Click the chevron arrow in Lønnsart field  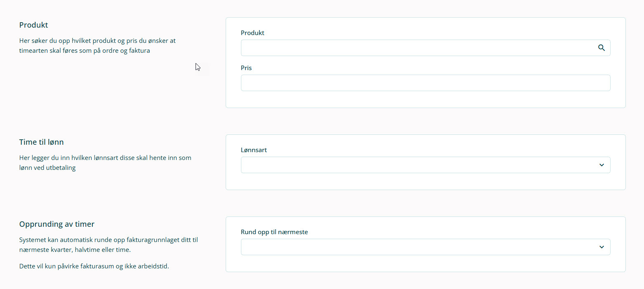coord(601,165)
